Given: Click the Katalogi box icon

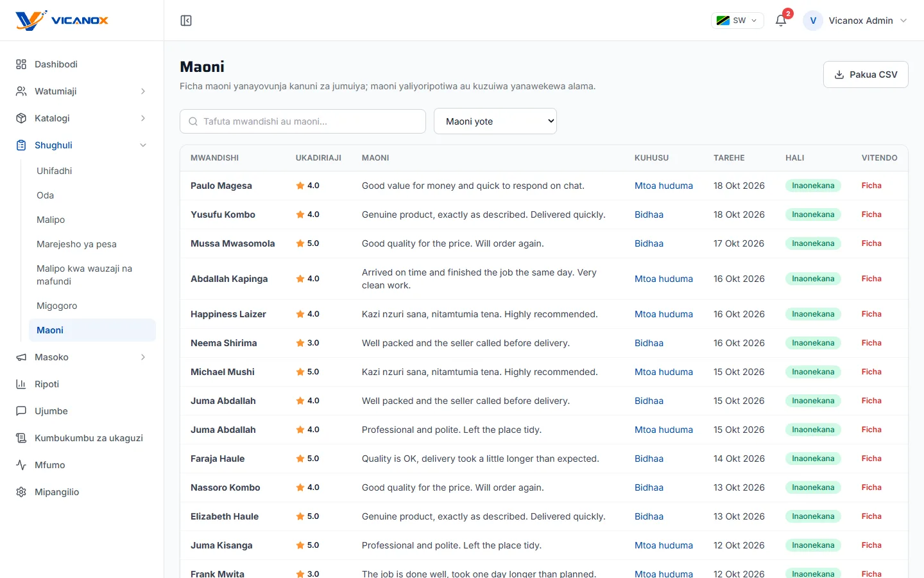Looking at the screenshot, I should [x=21, y=118].
